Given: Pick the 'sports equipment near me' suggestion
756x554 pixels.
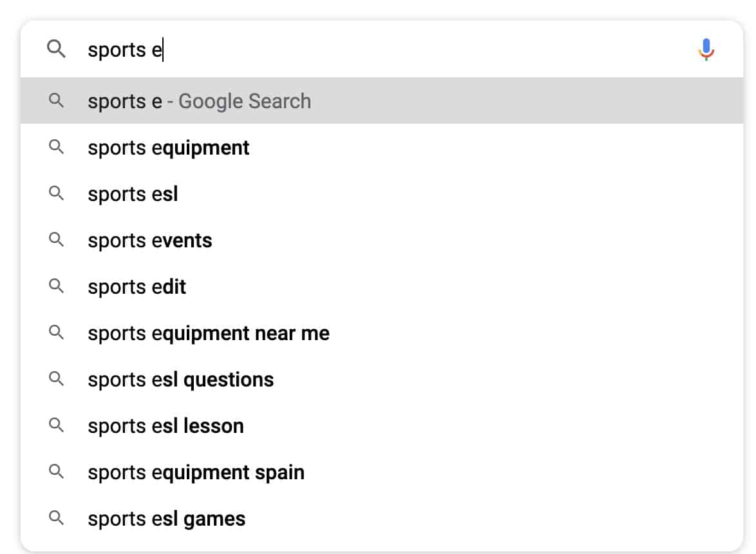Looking at the screenshot, I should click(207, 332).
